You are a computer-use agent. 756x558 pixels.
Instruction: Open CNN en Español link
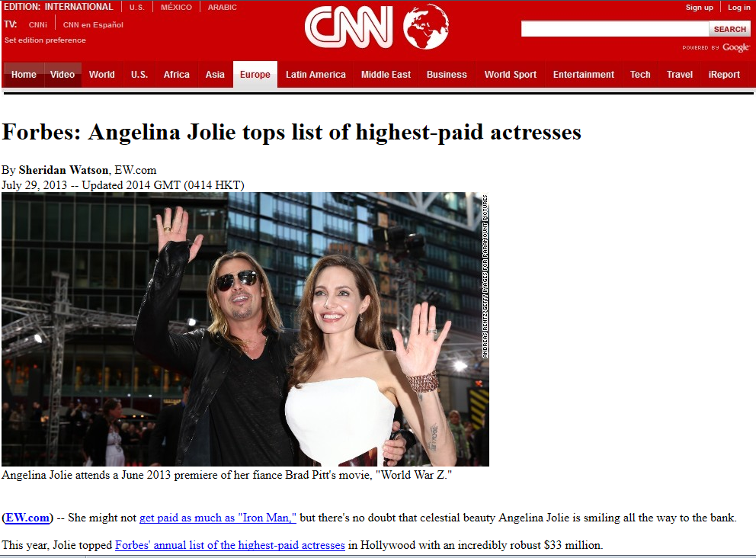pos(93,24)
